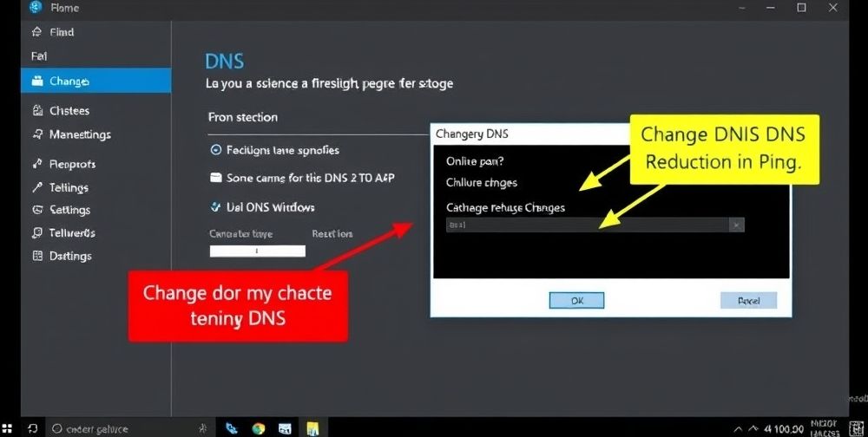
Task: Select the Chstees sidebar icon
Action: pyautogui.click(x=37, y=111)
